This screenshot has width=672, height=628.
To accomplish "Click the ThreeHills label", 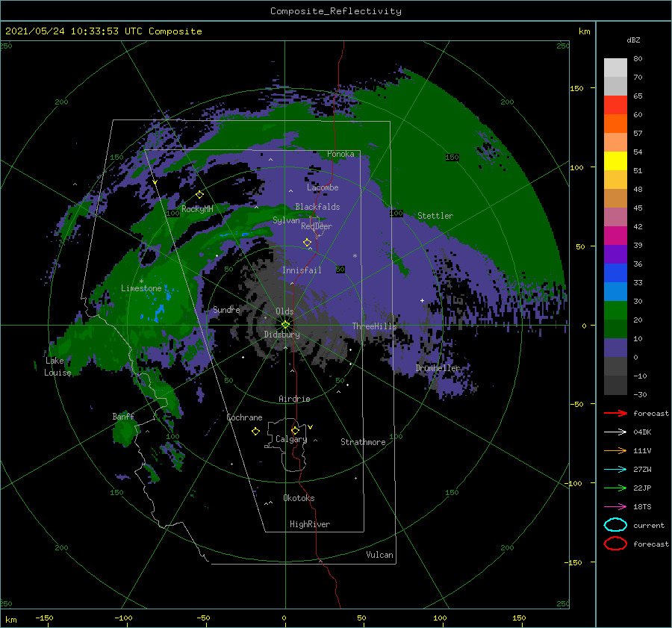I will pyautogui.click(x=375, y=326).
